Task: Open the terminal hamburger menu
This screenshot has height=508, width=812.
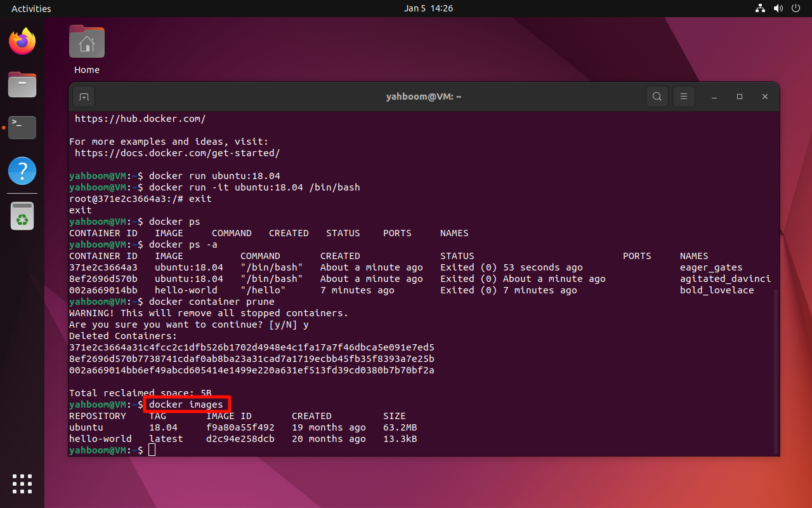Action: pos(683,97)
